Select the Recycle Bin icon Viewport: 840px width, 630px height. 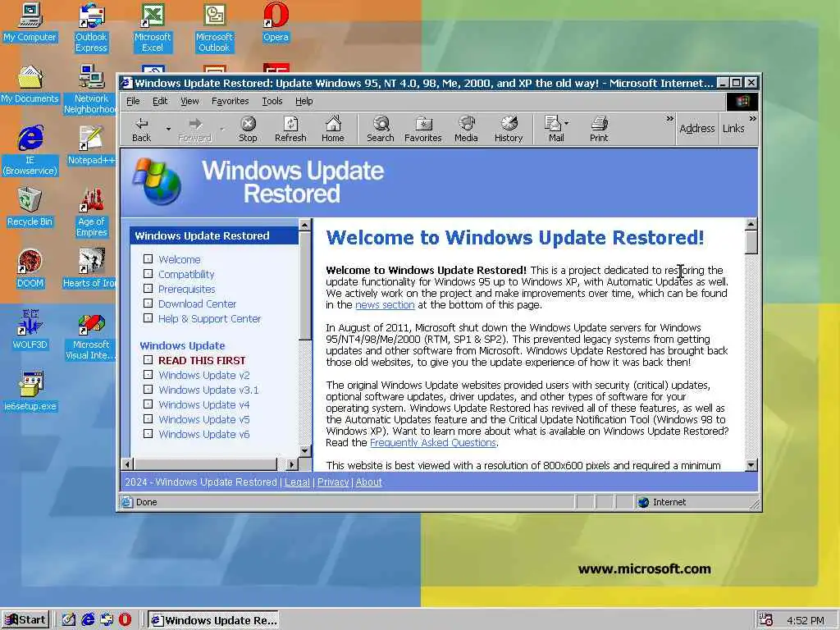(x=30, y=208)
